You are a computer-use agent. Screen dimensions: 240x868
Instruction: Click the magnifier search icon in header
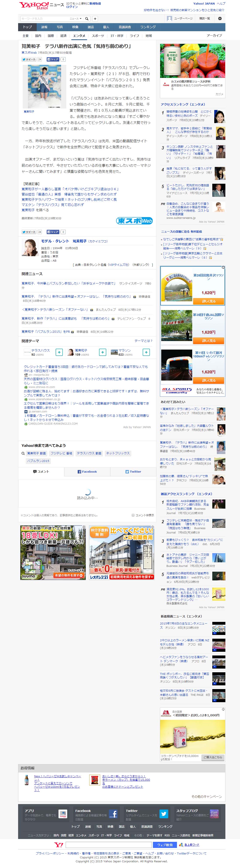[87, 19]
